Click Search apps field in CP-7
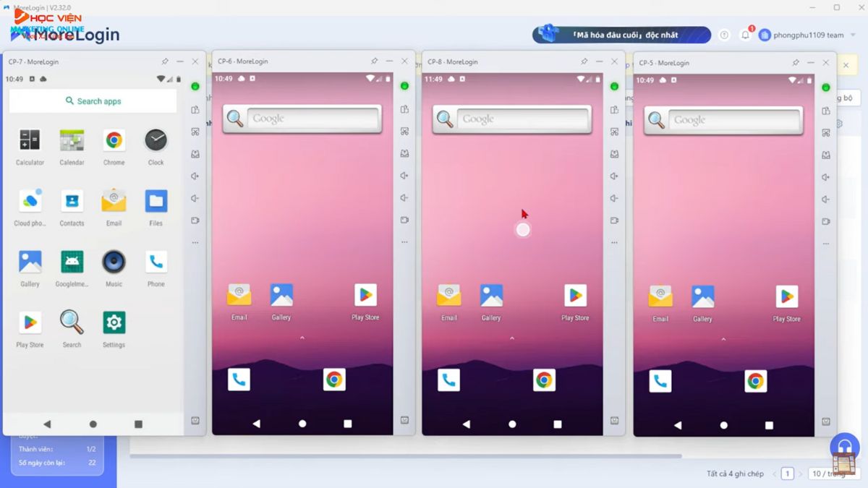This screenshot has height=488, width=868. pos(93,101)
